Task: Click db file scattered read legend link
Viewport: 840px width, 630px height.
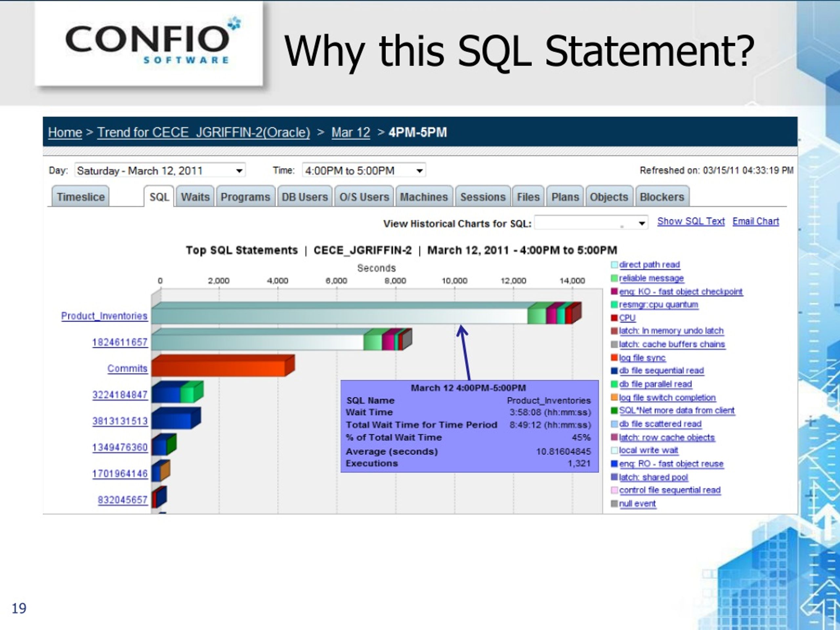Action: tap(661, 424)
